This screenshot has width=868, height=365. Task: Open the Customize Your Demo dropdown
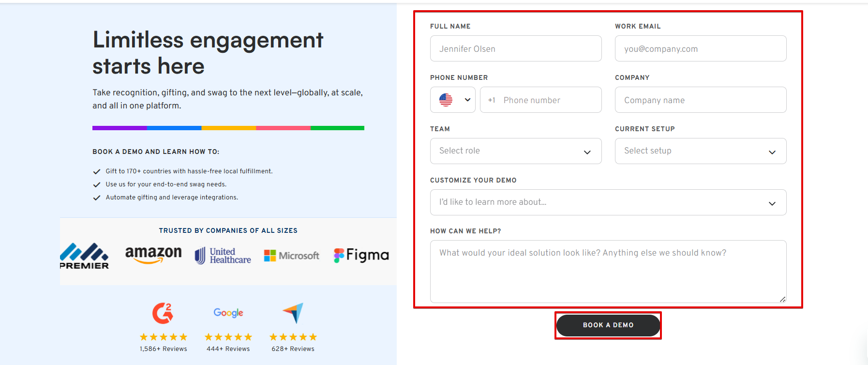click(x=608, y=202)
